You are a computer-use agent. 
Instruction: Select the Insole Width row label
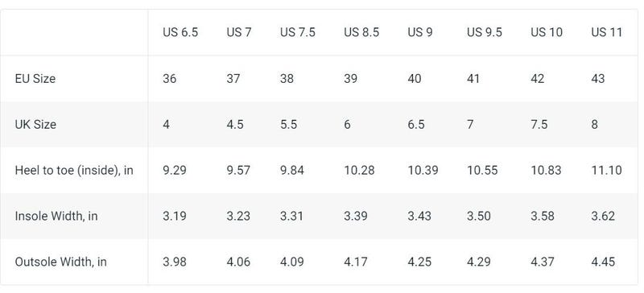56,217
